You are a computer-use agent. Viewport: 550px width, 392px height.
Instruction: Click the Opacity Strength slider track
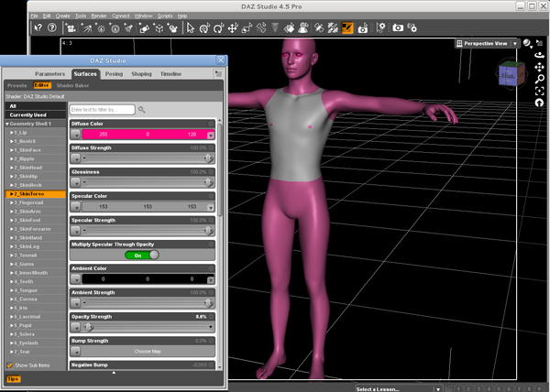(x=148, y=327)
